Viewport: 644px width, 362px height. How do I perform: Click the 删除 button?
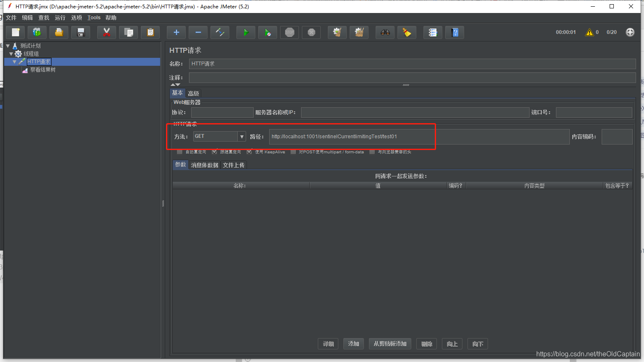[427, 344]
